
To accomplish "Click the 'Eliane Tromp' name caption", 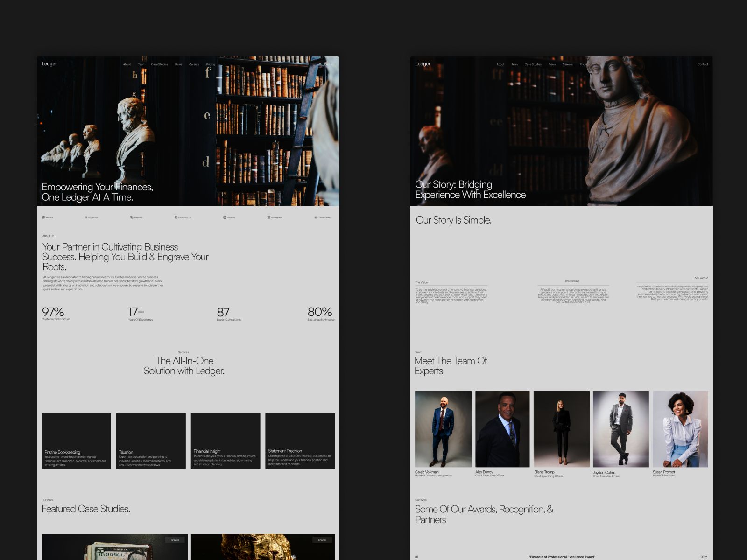I will point(544,472).
